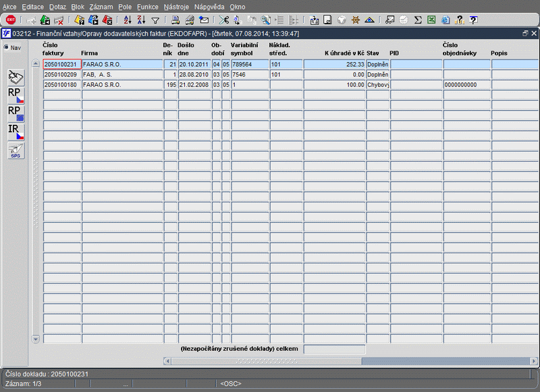Click the records scroll down arrow

tap(36, 339)
